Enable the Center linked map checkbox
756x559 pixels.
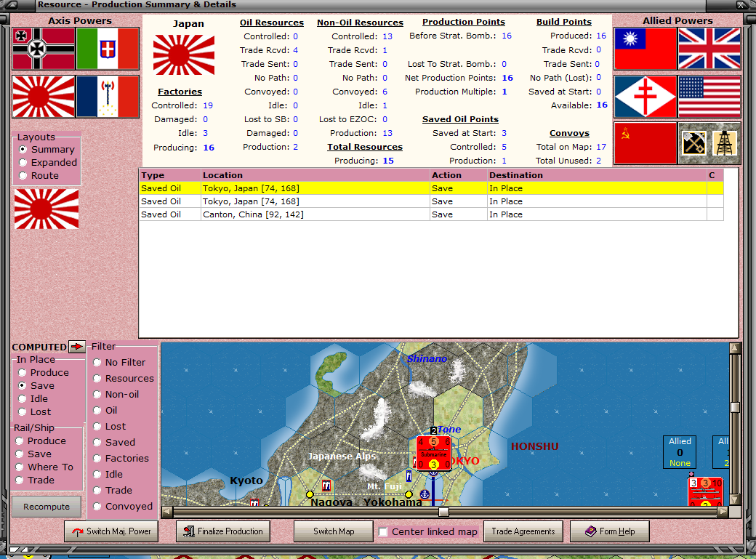(x=382, y=531)
